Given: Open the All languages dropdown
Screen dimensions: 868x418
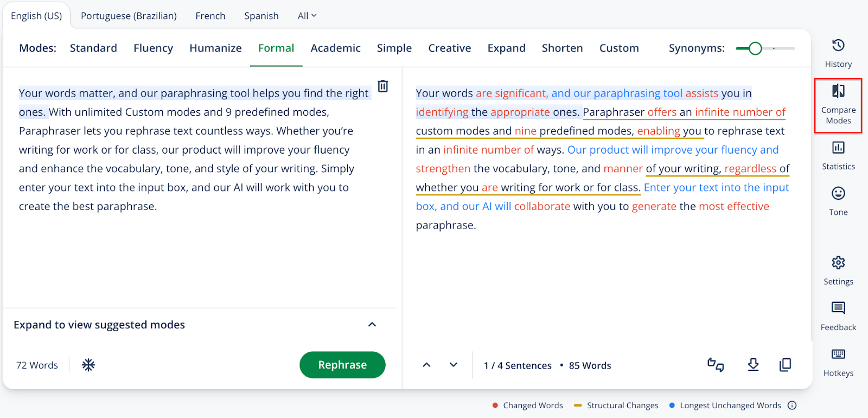Looking at the screenshot, I should pyautogui.click(x=307, y=16).
